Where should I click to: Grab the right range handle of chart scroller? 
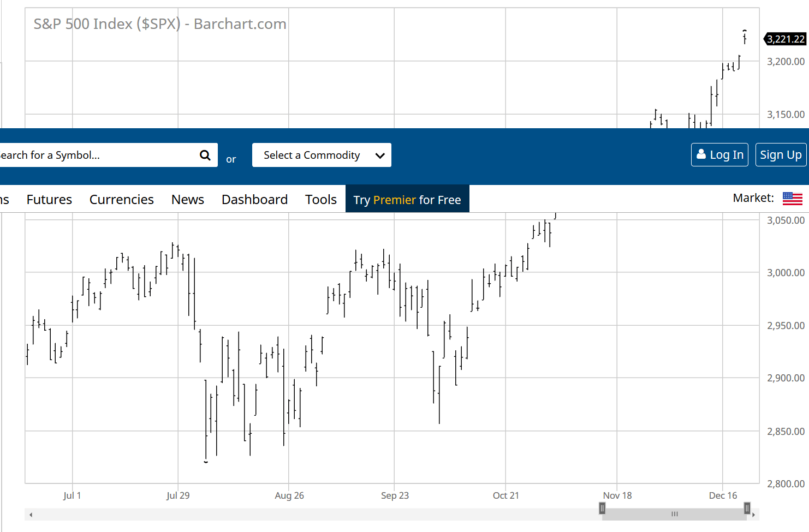click(747, 509)
